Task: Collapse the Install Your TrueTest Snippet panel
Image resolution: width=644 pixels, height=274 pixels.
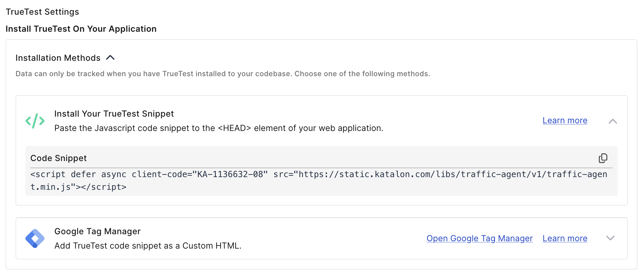Action: (x=613, y=121)
